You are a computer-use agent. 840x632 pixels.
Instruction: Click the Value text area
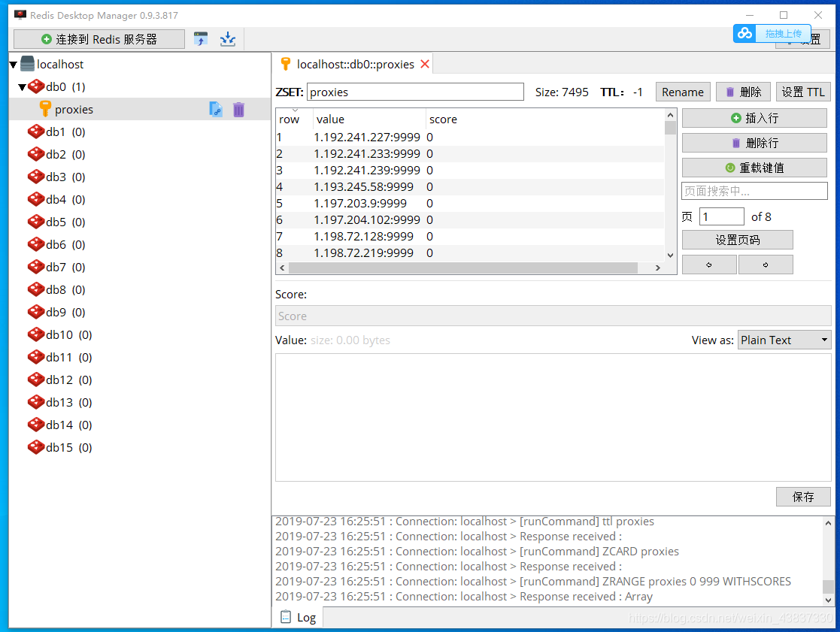tap(553, 417)
